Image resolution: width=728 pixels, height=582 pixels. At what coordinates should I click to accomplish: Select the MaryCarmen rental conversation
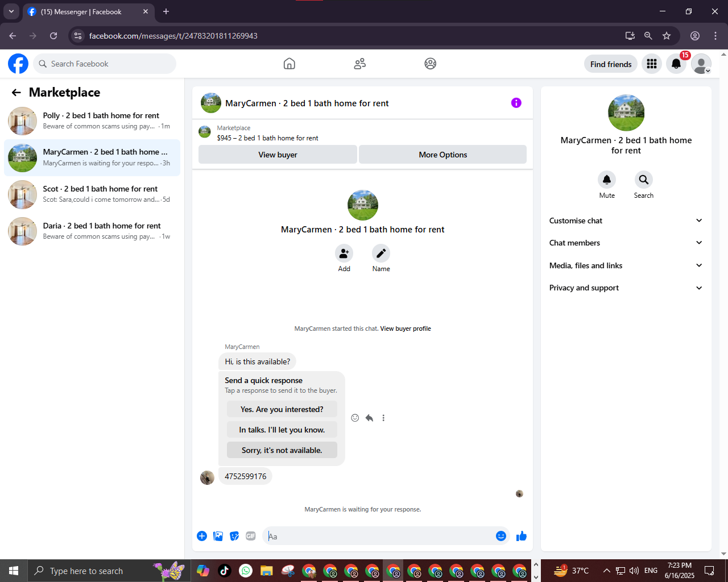tap(92, 157)
